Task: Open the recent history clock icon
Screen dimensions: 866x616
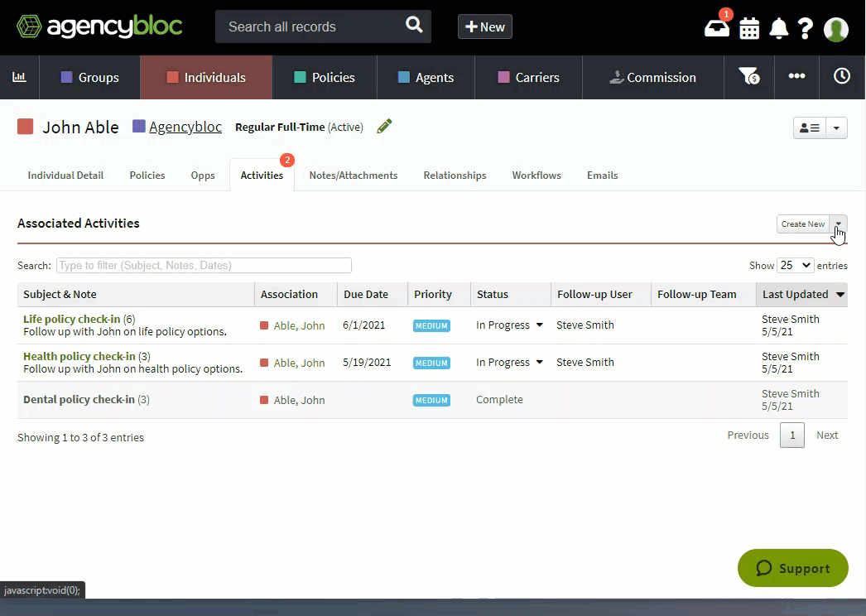Action: [x=841, y=76]
